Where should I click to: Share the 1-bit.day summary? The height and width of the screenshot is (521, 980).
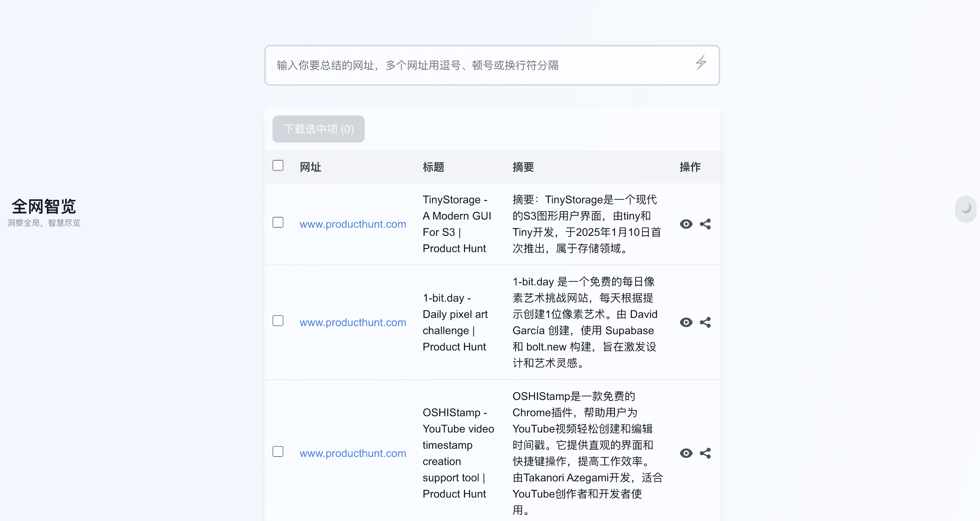(x=706, y=322)
